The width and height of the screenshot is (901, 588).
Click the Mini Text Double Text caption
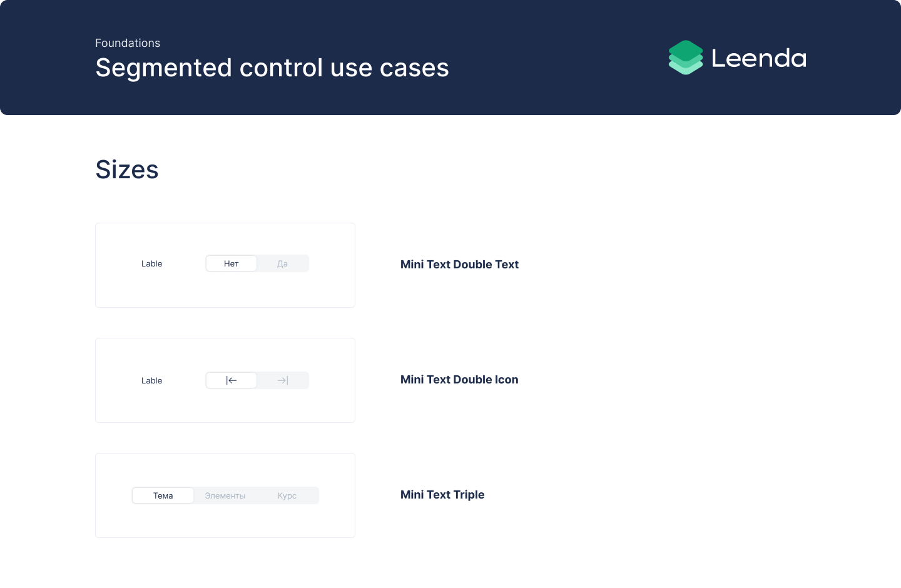point(459,265)
